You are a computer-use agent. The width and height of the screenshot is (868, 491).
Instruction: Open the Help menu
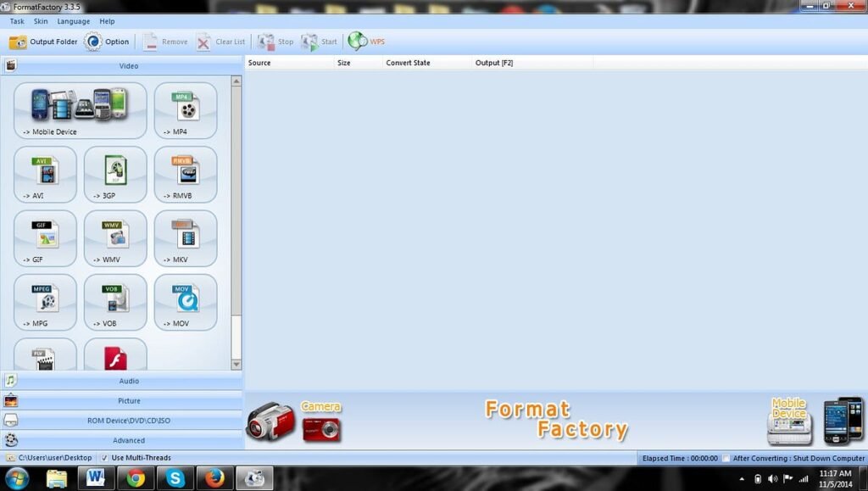point(108,21)
